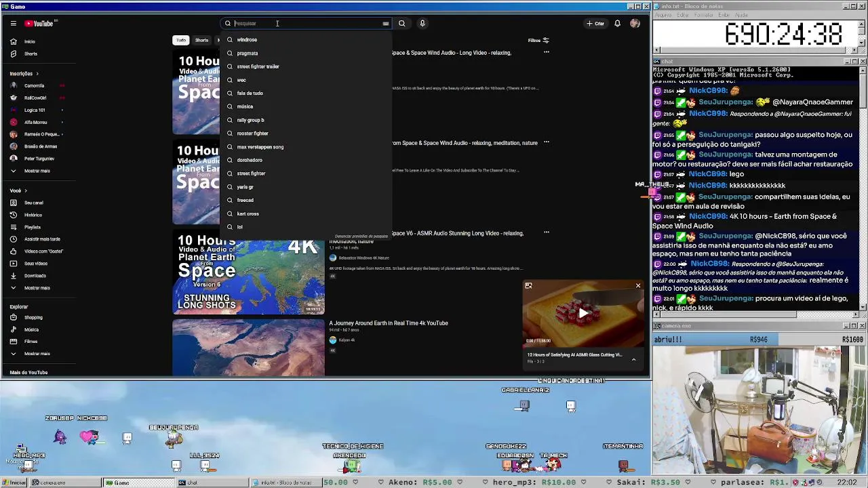The height and width of the screenshot is (488, 868).
Task: Open 10 Hours Space Version 6 thumbnail
Action: click(x=248, y=272)
